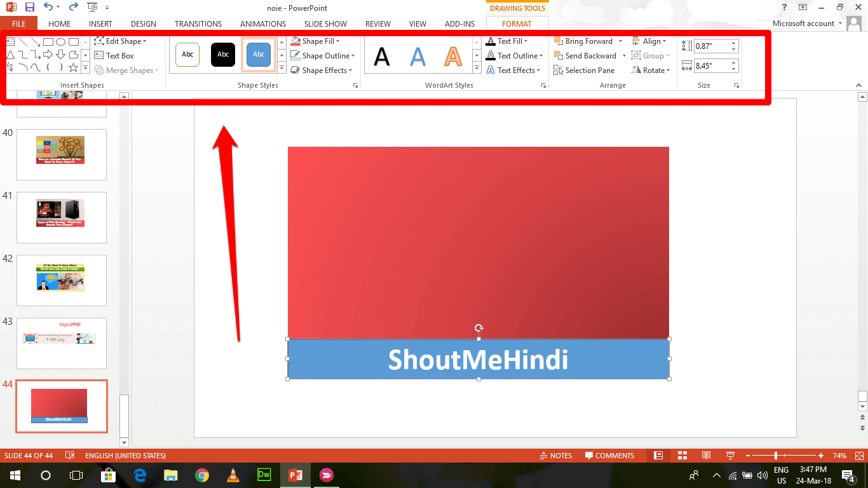Open the Align dropdown
Viewport: 868px width, 488px height.
[x=649, y=41]
